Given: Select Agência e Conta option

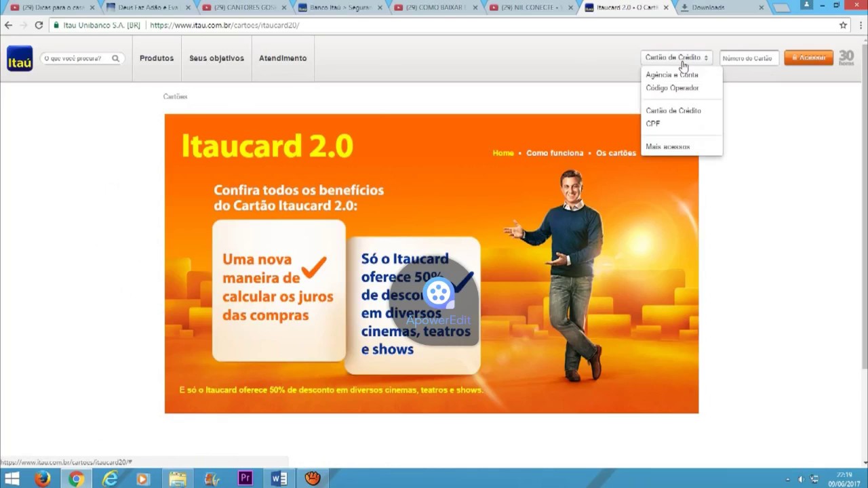Looking at the screenshot, I should (671, 75).
